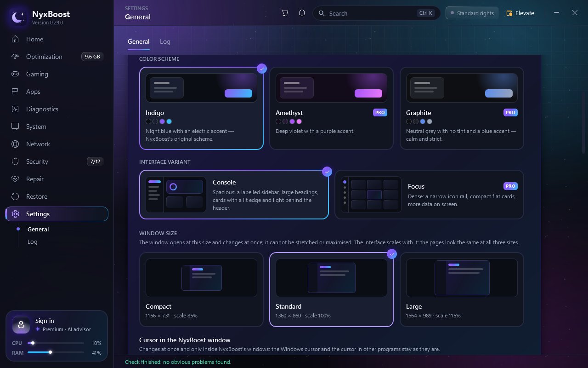Select Compact window size
The height and width of the screenshot is (368, 588).
(x=201, y=289)
